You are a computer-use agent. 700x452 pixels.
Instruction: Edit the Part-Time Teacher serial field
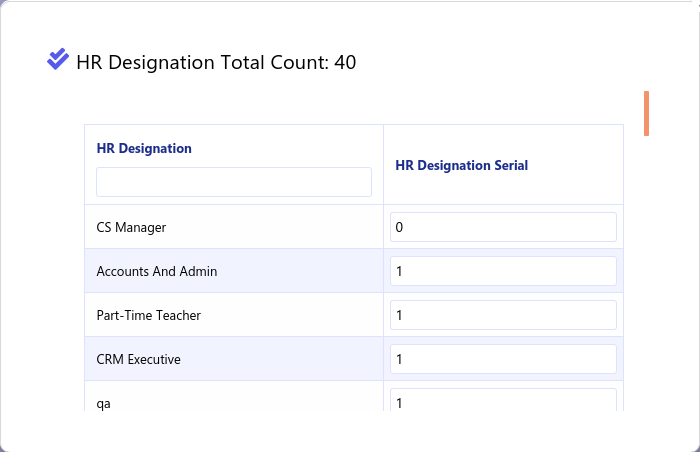point(503,315)
